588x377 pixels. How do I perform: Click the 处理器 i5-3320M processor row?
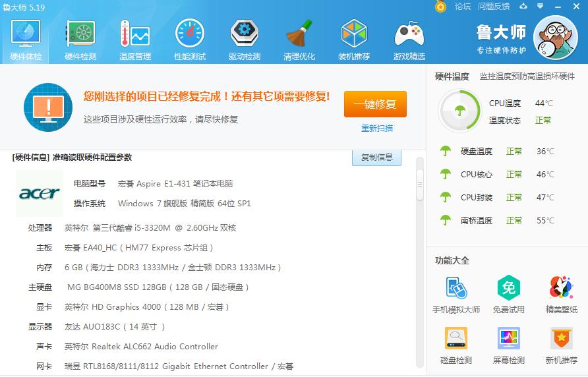(x=132, y=228)
